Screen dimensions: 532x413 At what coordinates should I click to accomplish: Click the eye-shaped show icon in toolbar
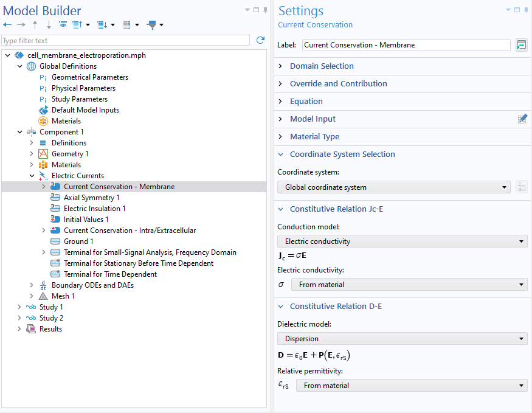coord(63,25)
